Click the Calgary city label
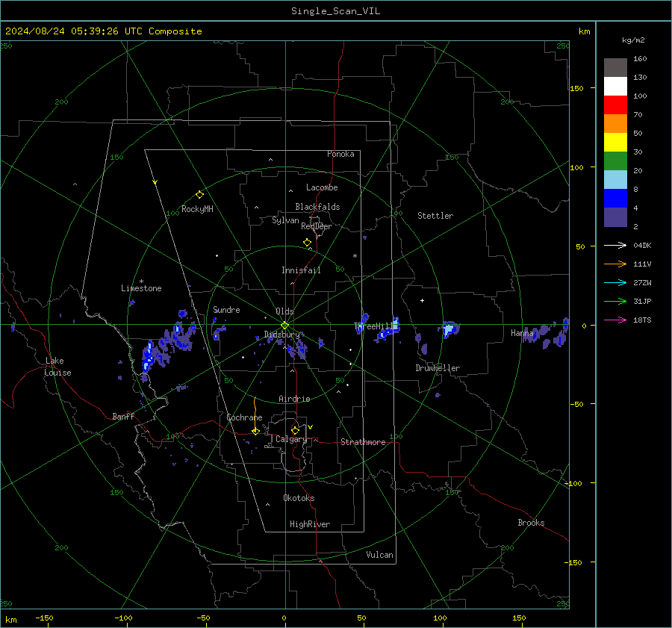This screenshot has width=672, height=628. pyautogui.click(x=291, y=439)
